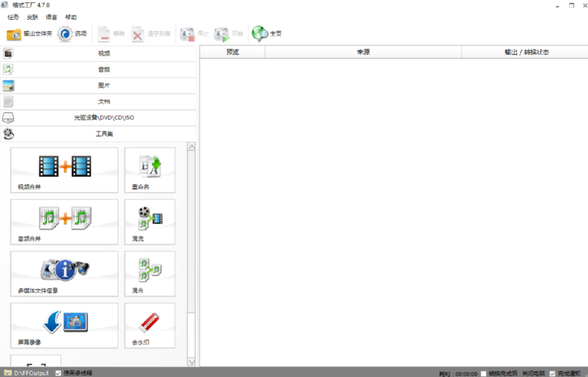The height and width of the screenshot is (377, 588).
Task: Open the 重命名 rename tool
Action: pyautogui.click(x=150, y=170)
